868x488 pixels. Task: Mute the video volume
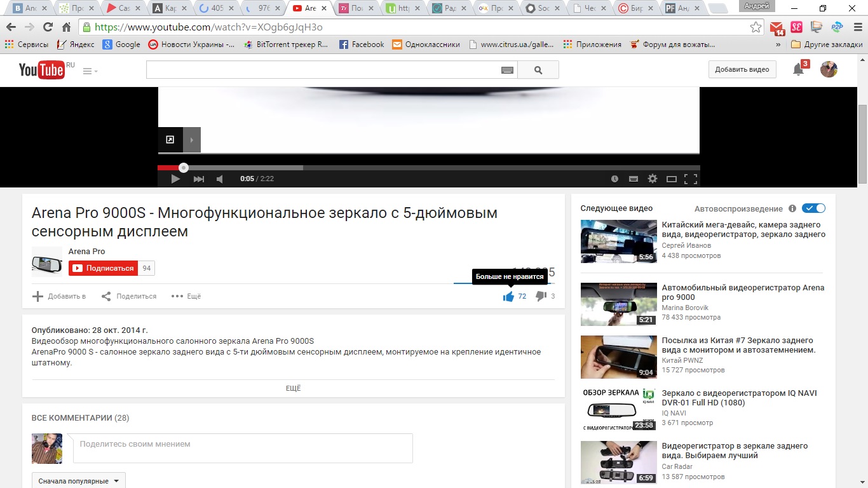pyautogui.click(x=220, y=179)
